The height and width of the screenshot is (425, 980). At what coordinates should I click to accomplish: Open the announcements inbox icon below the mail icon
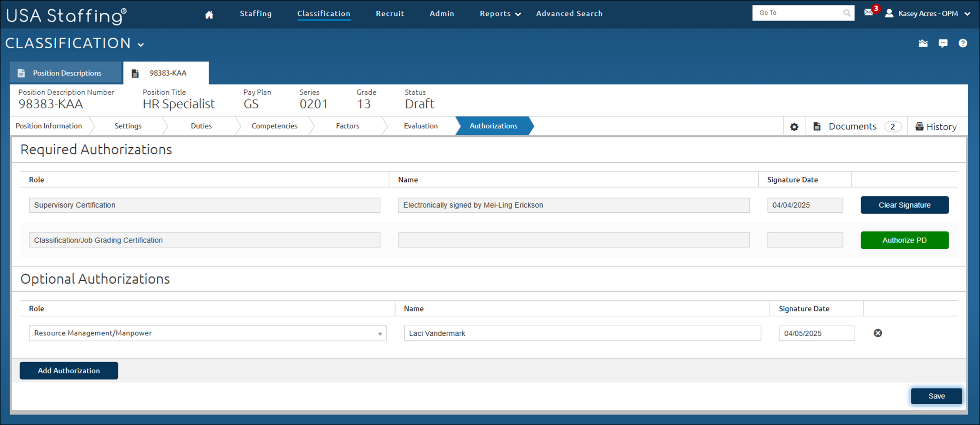(923, 43)
